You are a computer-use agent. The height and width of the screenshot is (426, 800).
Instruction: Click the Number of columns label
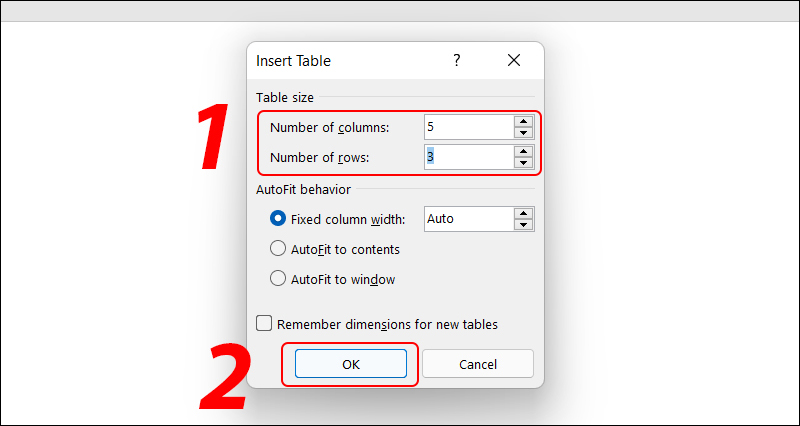[329, 127]
